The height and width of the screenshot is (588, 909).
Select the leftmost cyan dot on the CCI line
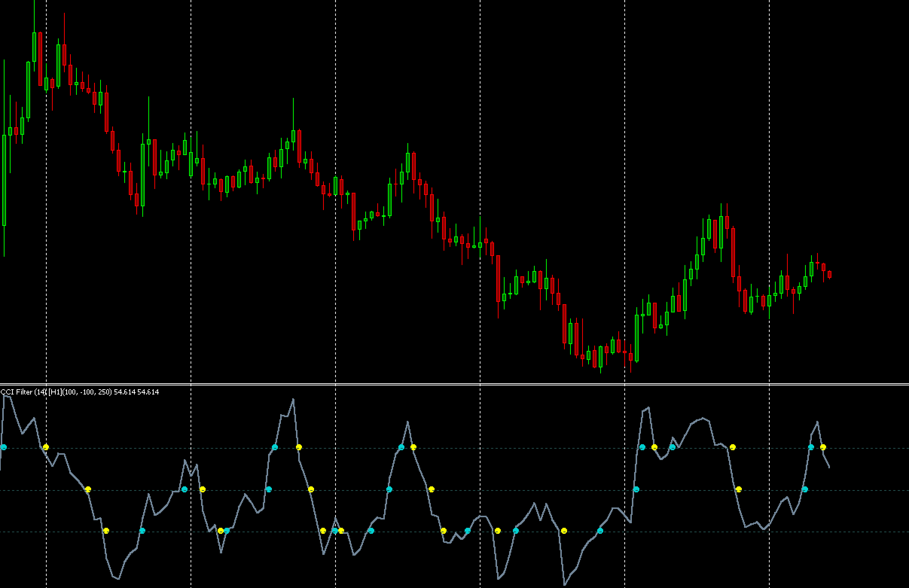pos(4,447)
